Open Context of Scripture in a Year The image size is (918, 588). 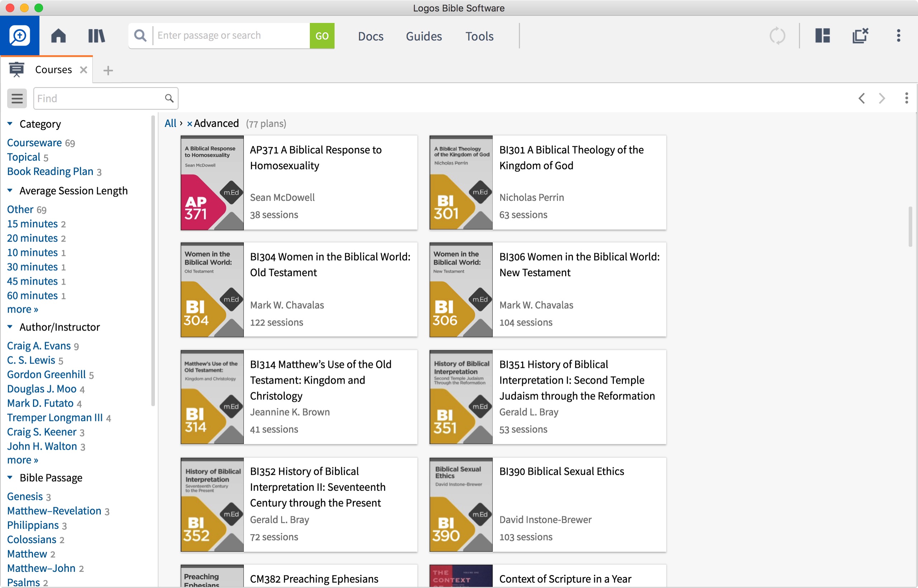click(565, 579)
